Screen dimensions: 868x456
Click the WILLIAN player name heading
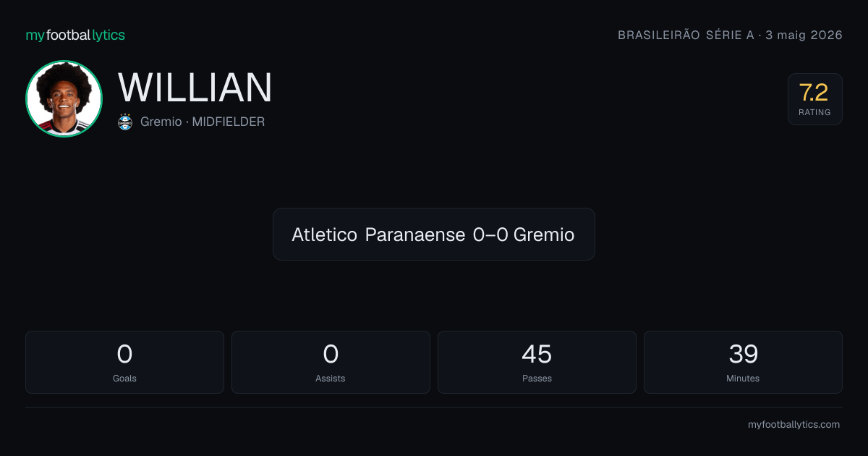tap(195, 88)
